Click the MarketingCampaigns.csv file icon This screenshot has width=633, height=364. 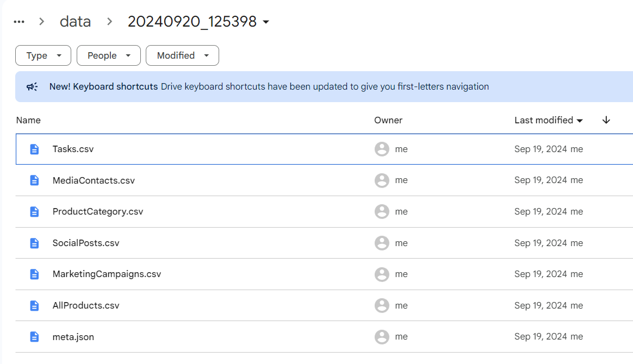tap(34, 274)
